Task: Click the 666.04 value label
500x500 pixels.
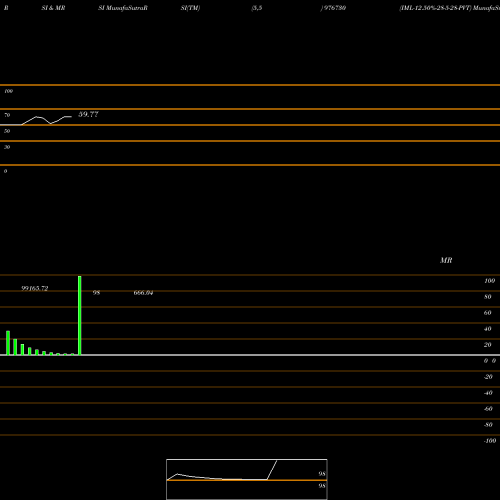Action: tap(143, 293)
